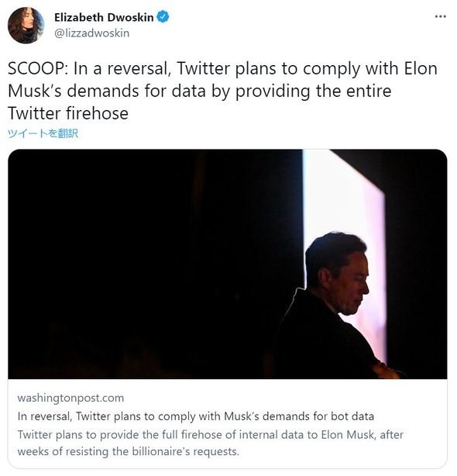This screenshot has height=476, width=457.
Task: Select the tweet line starting with Musk's demands
Action: 200,91
